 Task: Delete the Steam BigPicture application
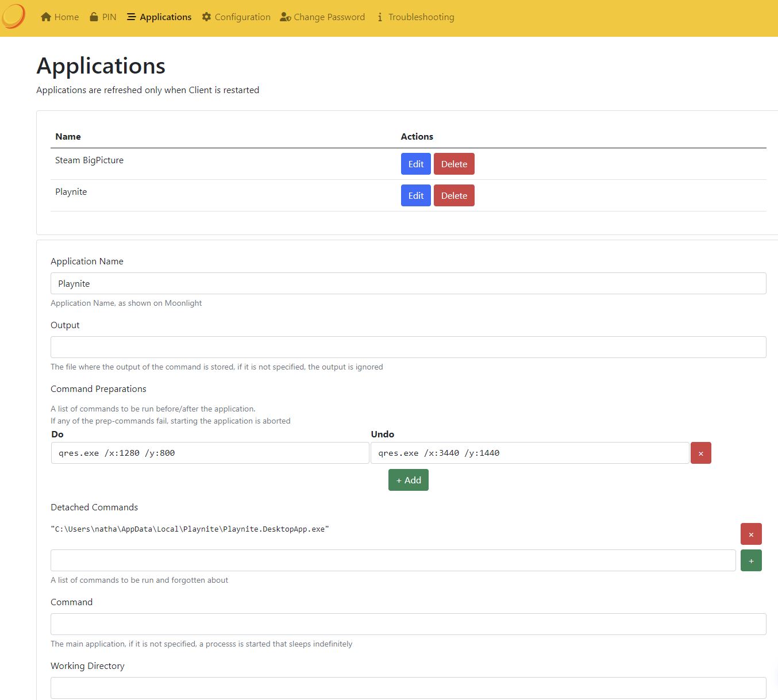coord(454,164)
